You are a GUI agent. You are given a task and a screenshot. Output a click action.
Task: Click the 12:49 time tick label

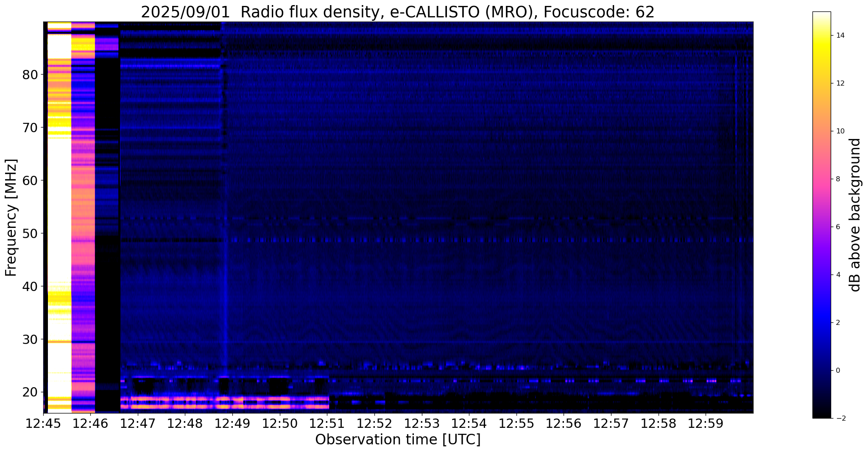(x=233, y=424)
